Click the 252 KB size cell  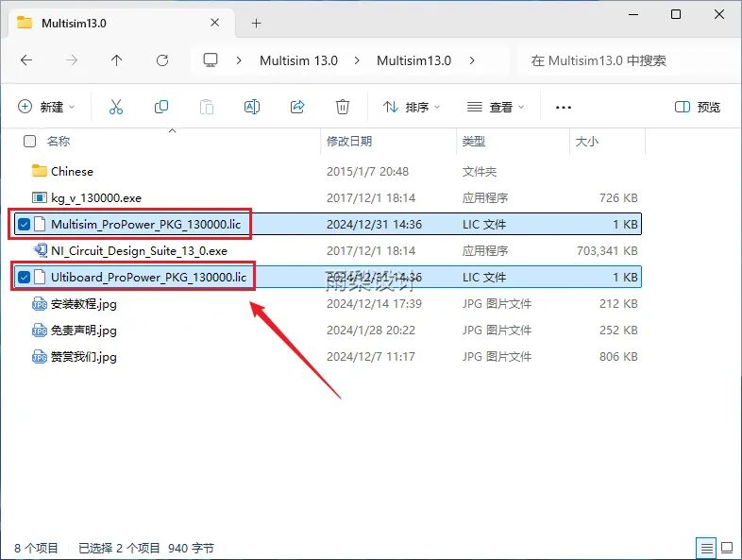[618, 331]
